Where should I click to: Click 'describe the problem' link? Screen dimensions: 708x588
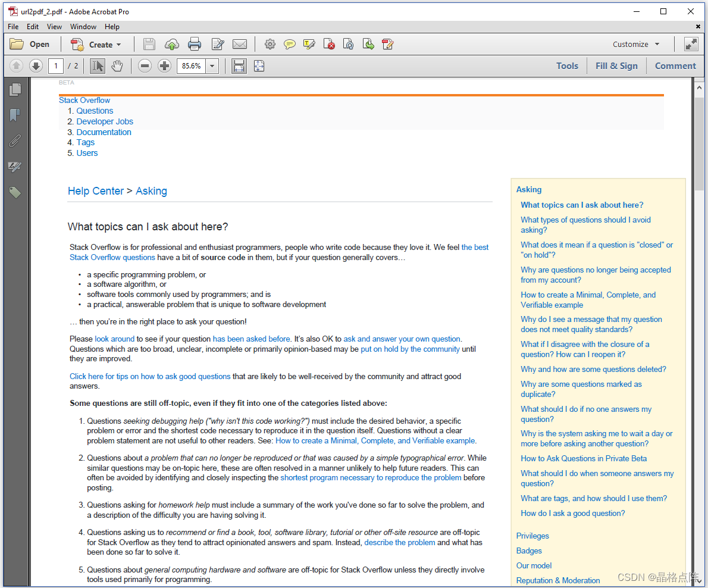coord(400,542)
